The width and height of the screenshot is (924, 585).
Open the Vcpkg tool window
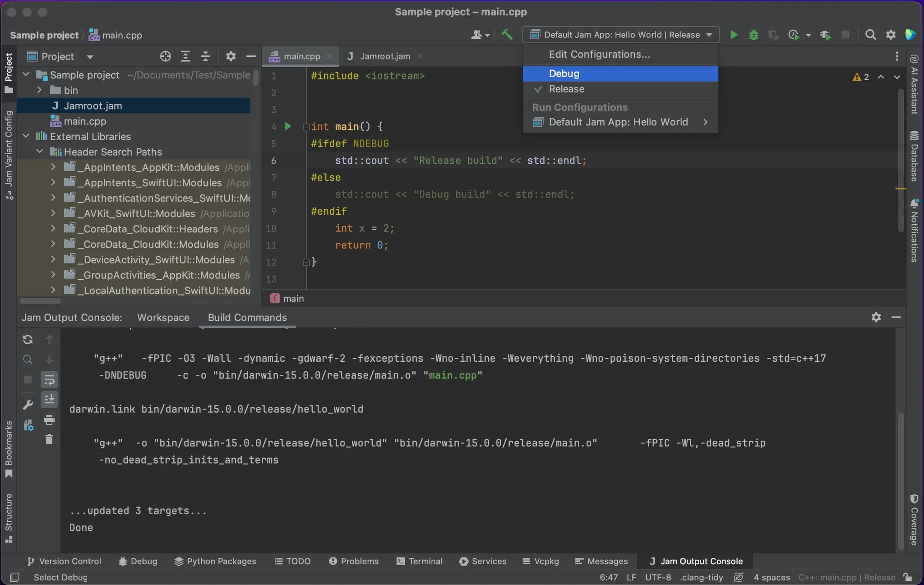541,561
